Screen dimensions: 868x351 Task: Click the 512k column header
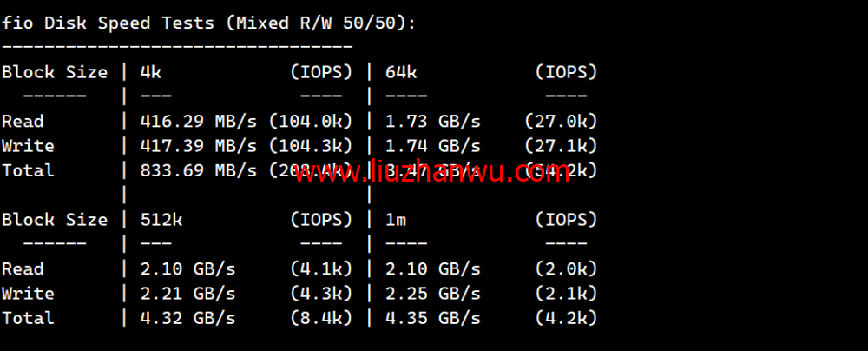[x=161, y=220]
